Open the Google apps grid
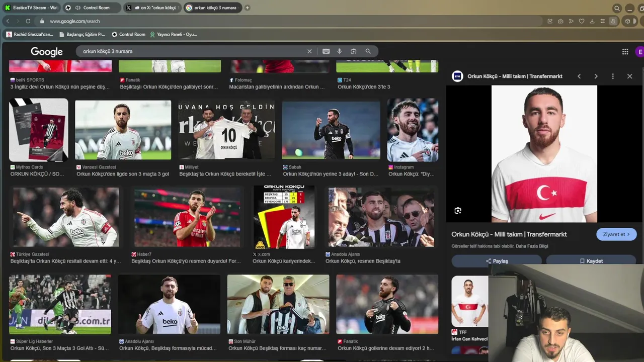644x362 pixels. 625,51
